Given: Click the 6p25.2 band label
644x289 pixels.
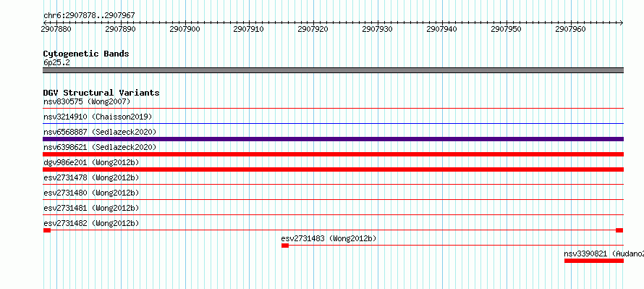Looking at the screenshot, I should coord(56,63).
